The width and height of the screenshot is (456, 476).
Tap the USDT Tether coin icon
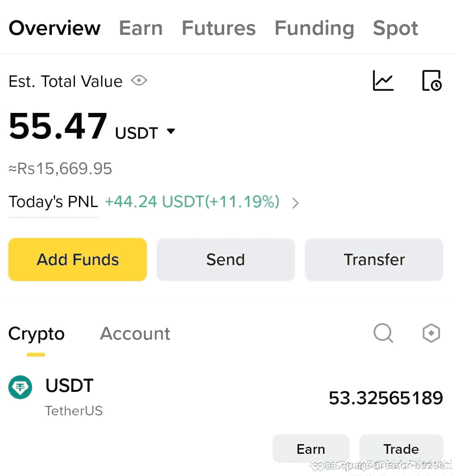click(x=20, y=387)
